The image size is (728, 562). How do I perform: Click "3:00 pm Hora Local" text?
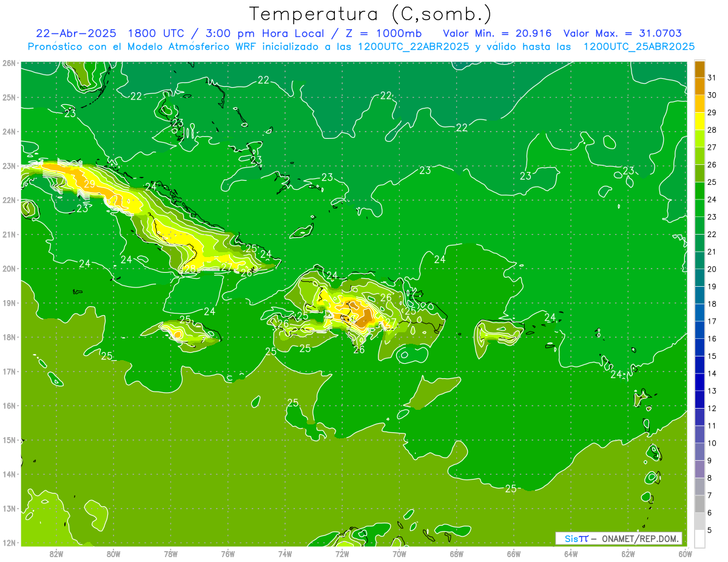click(265, 33)
